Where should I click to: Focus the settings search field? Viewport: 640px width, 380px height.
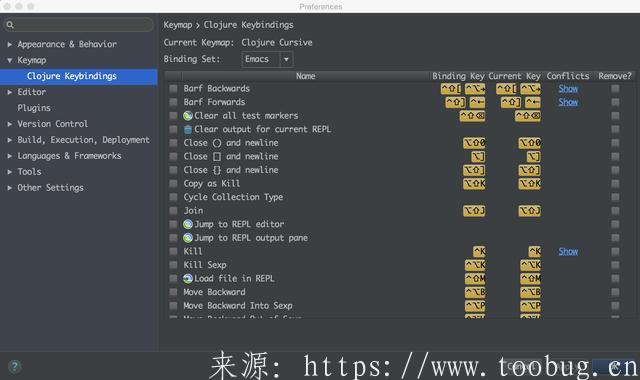[x=78, y=25]
